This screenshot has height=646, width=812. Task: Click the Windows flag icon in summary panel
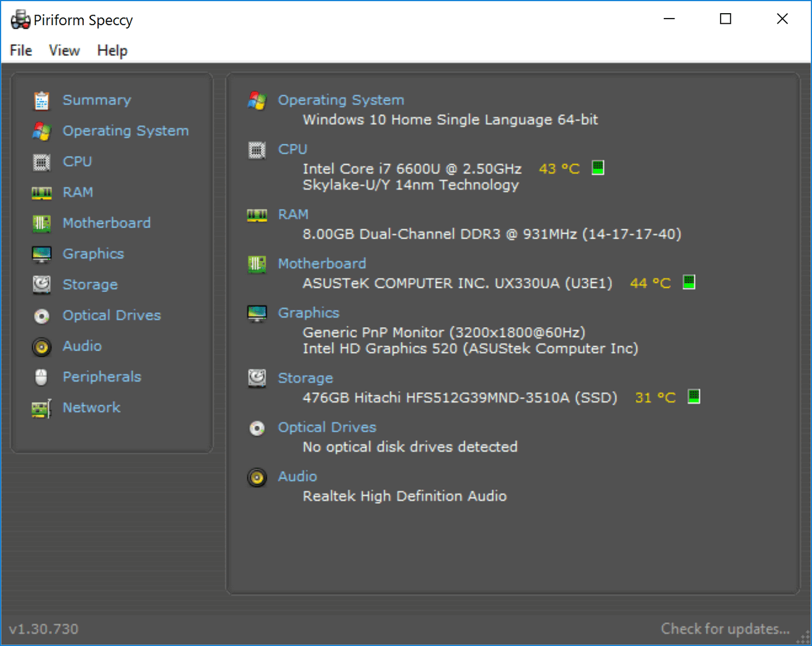point(257,100)
